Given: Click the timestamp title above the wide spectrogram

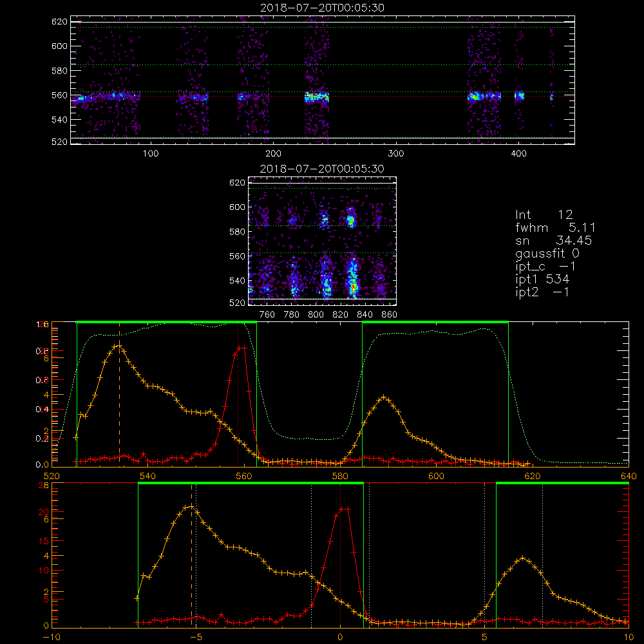Looking at the screenshot, I should pyautogui.click(x=323, y=8).
